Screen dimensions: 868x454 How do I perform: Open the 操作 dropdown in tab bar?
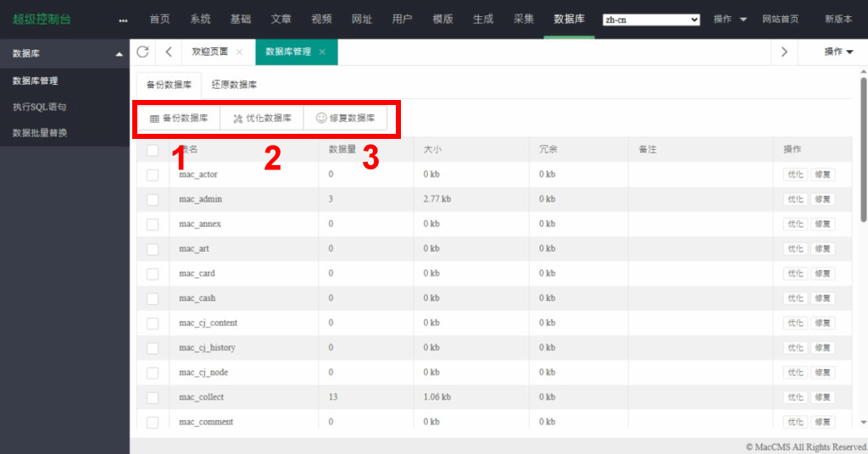[x=838, y=52]
